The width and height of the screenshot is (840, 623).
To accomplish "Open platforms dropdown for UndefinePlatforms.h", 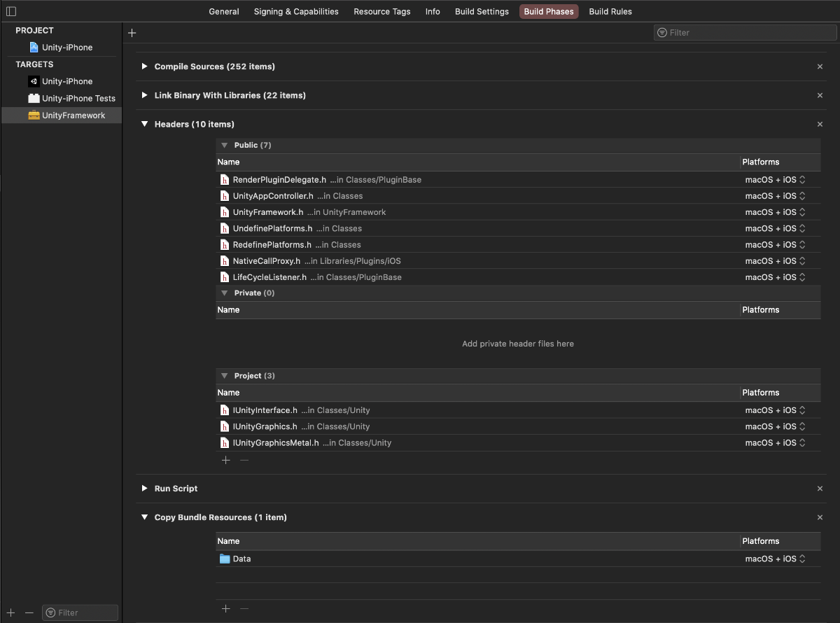I will pyautogui.click(x=776, y=228).
